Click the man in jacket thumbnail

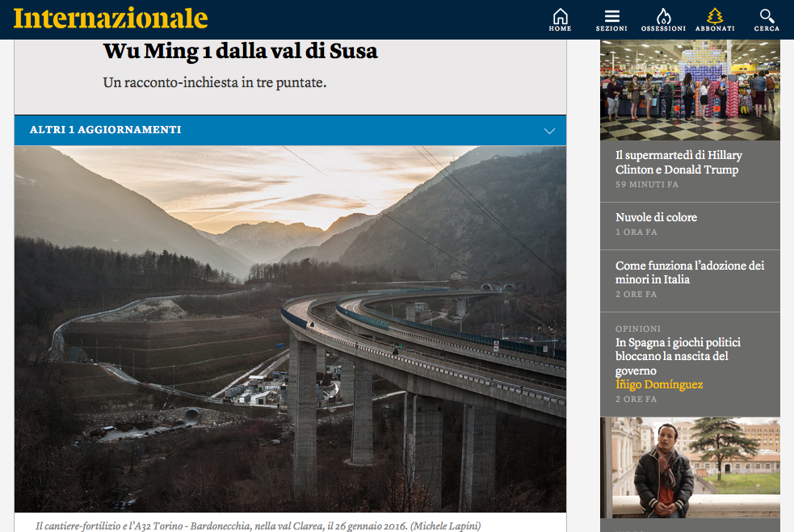click(x=690, y=467)
